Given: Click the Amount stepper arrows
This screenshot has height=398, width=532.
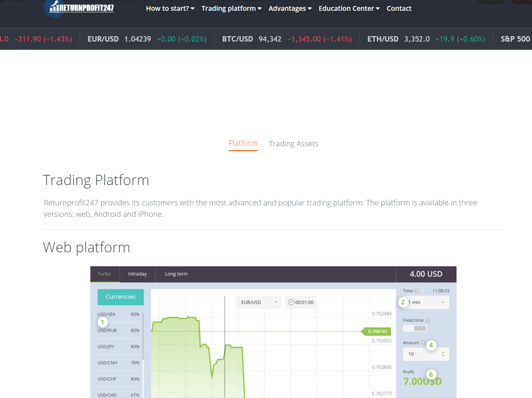Looking at the screenshot, I should point(443,354).
